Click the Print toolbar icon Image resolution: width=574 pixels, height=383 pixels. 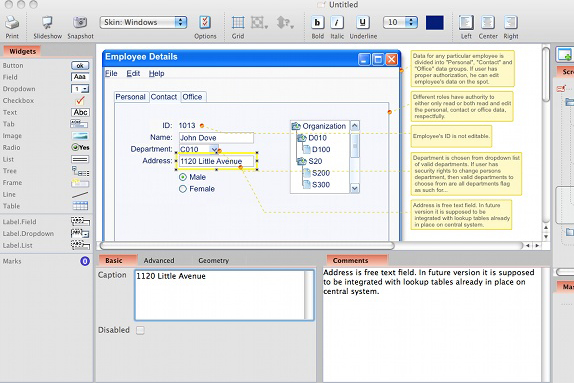(12, 23)
